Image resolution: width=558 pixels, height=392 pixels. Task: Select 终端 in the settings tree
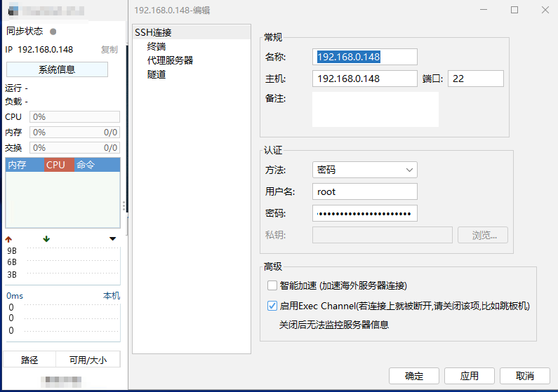pos(157,46)
